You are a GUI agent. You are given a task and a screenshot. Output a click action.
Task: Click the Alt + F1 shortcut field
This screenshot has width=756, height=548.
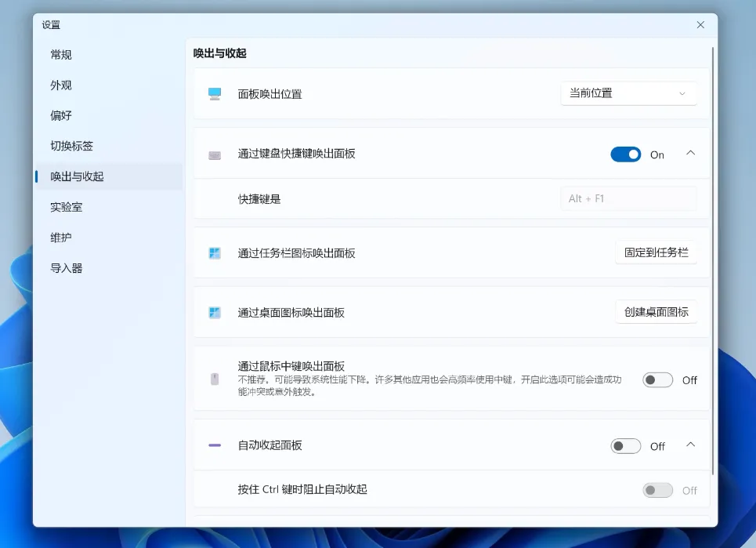point(628,198)
